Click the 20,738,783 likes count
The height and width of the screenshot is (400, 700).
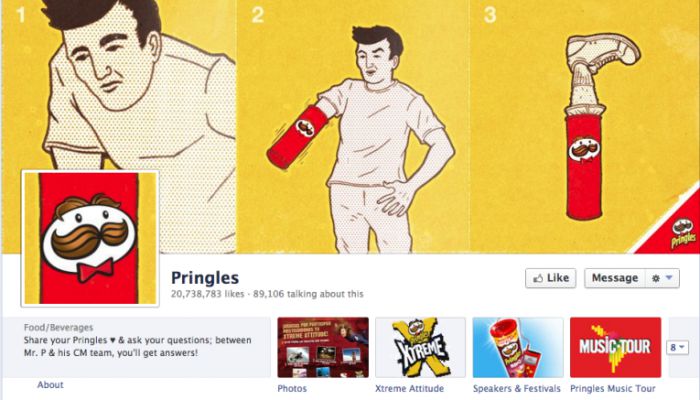(208, 295)
